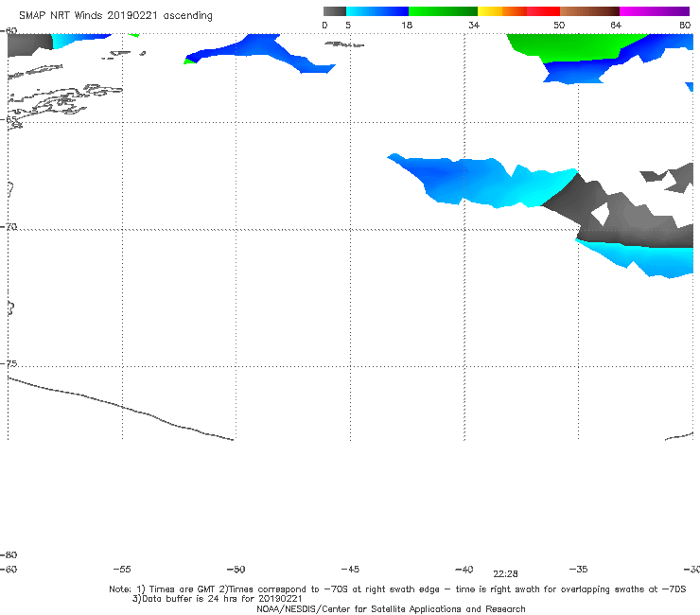This screenshot has width=700, height=615.
Task: Click the '-55' longitude axis label
Action: click(x=122, y=570)
